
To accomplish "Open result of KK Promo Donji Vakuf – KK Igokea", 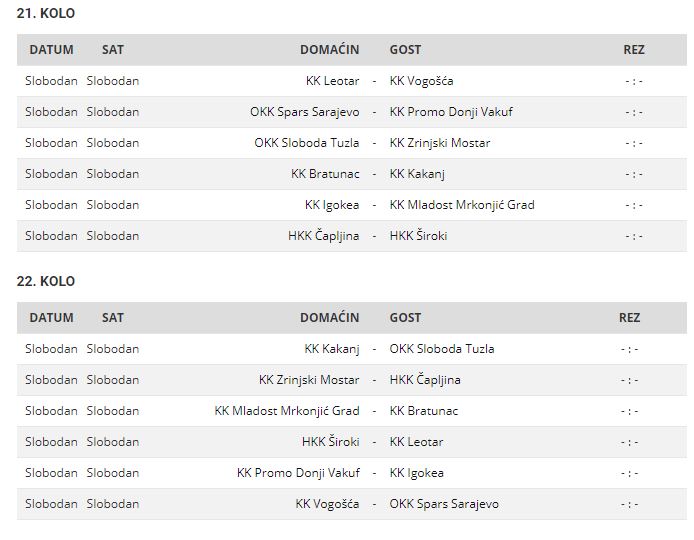I will coord(629,473).
